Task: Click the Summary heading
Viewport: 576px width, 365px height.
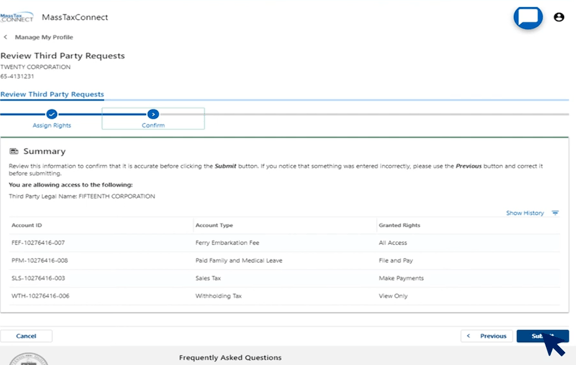Action: [44, 151]
